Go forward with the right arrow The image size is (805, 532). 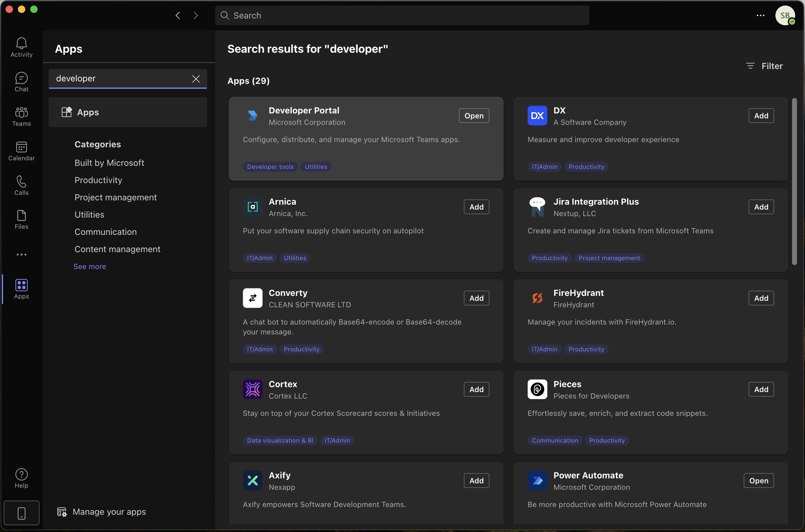(196, 15)
